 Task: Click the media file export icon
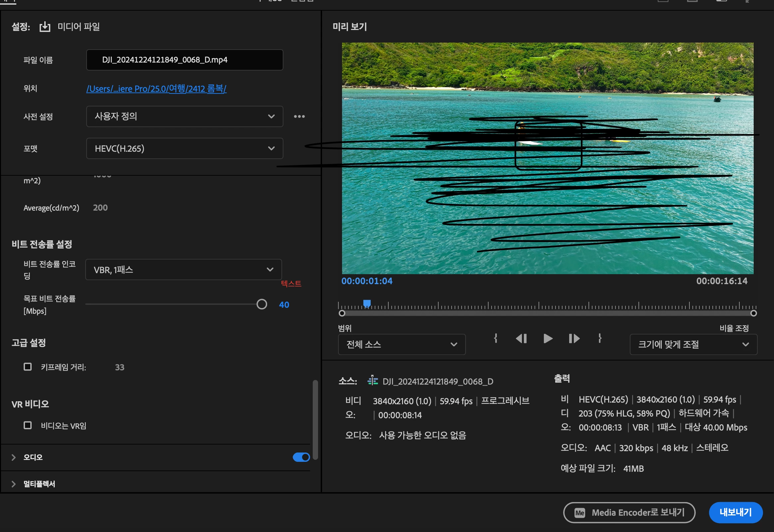pyautogui.click(x=45, y=27)
